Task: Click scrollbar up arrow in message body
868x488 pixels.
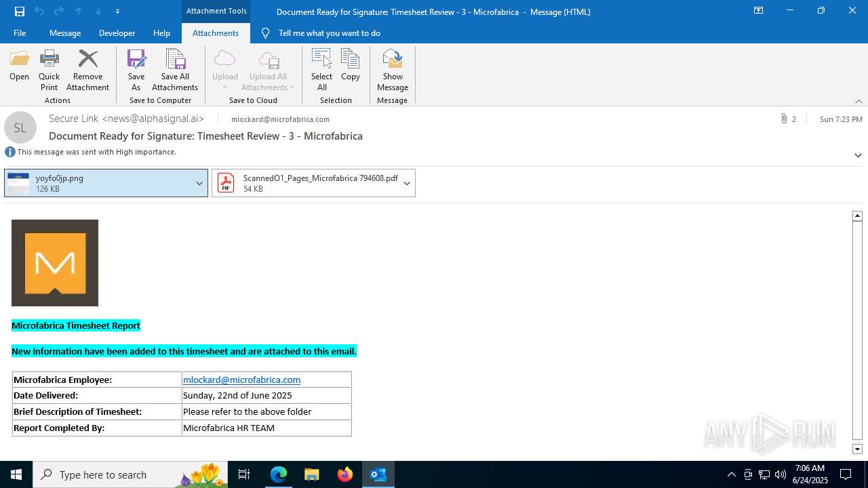Action: pyautogui.click(x=857, y=216)
